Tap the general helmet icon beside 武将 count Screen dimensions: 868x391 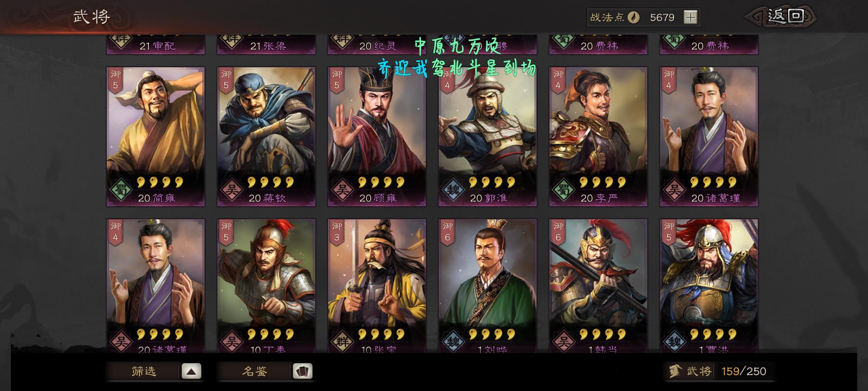(675, 371)
